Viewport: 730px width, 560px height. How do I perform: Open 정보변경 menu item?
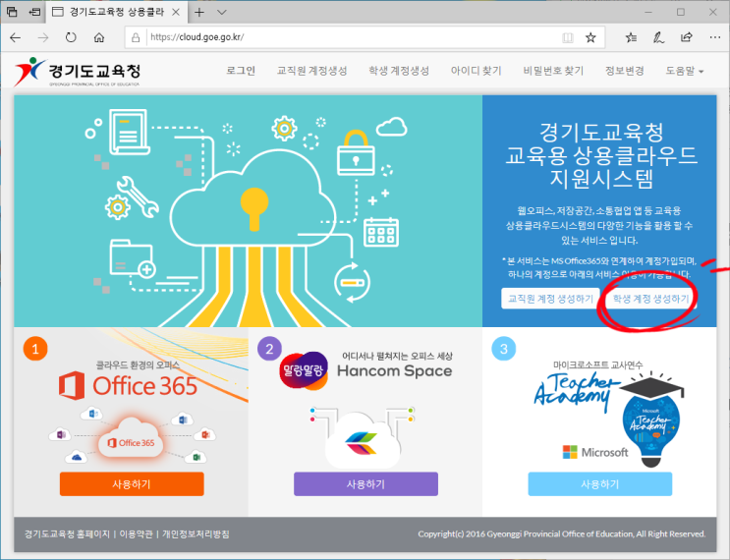click(624, 71)
